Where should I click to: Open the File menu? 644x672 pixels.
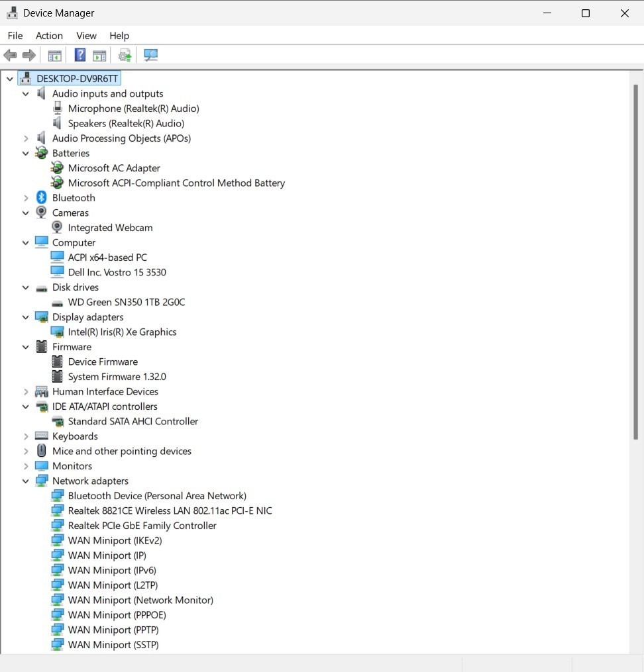pos(15,36)
